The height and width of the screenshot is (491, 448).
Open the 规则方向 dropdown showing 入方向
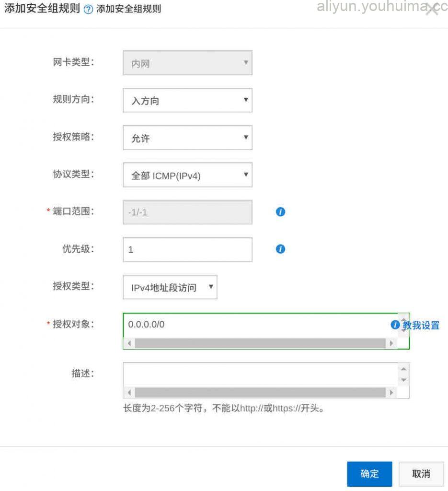(x=187, y=100)
